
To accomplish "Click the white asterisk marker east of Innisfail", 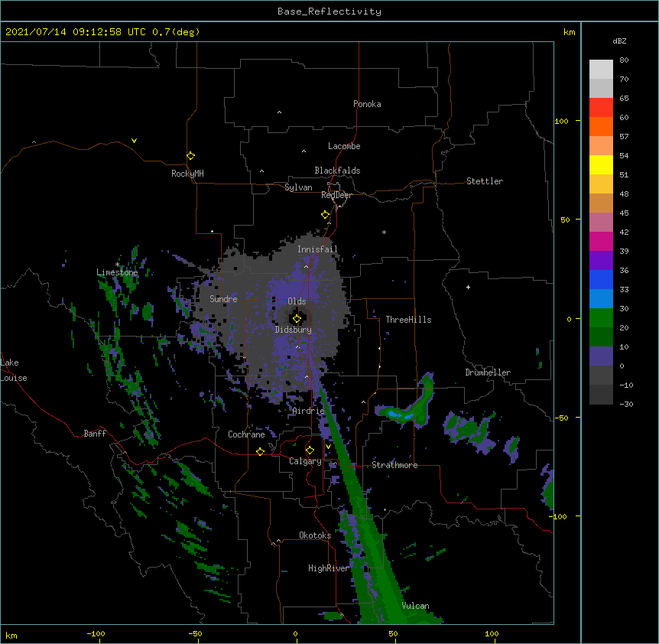I will pos(384,232).
